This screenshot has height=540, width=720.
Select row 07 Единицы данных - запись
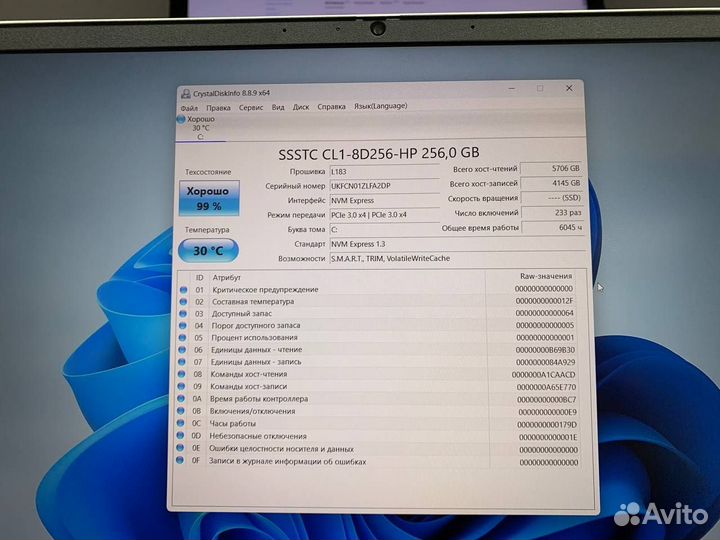point(377,362)
